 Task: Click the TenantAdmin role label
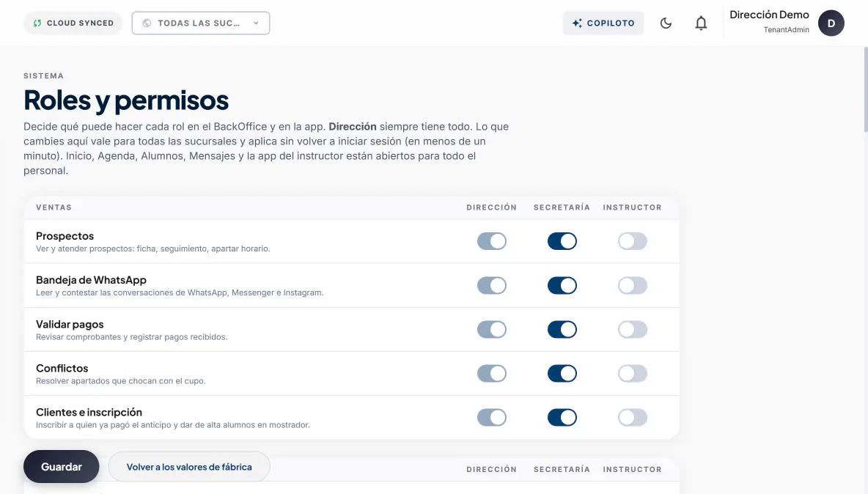tap(786, 30)
